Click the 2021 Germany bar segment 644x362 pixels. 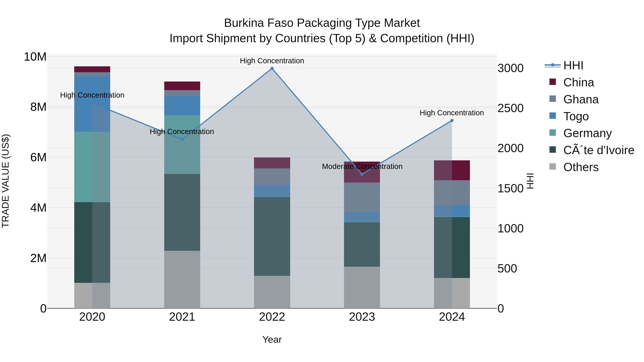[182, 145]
